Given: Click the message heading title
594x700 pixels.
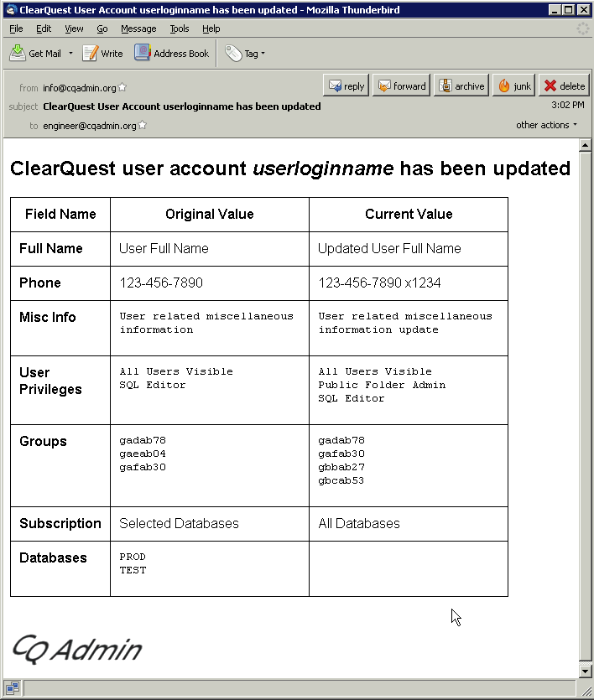Looking at the screenshot, I should pos(290,169).
